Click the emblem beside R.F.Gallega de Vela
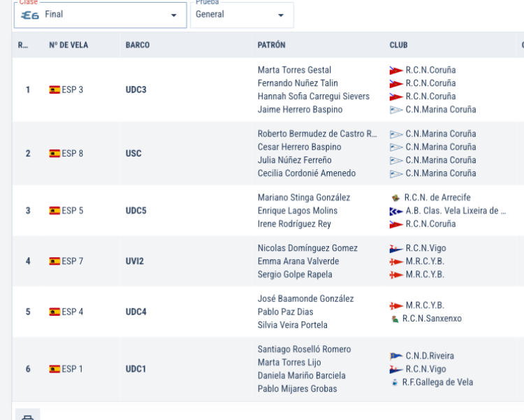The height and width of the screenshot is (420, 524). pos(395,382)
